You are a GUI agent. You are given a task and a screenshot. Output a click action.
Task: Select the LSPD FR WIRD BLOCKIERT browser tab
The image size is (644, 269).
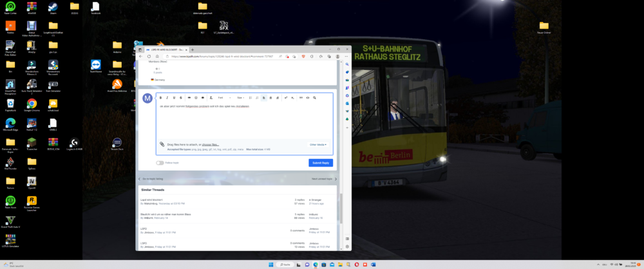click(167, 50)
